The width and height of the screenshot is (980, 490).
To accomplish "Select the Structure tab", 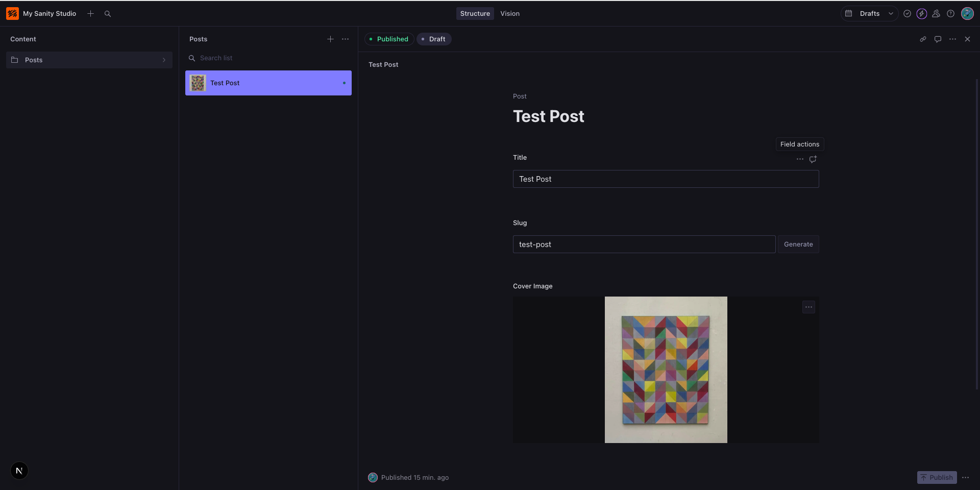I will (x=475, y=14).
